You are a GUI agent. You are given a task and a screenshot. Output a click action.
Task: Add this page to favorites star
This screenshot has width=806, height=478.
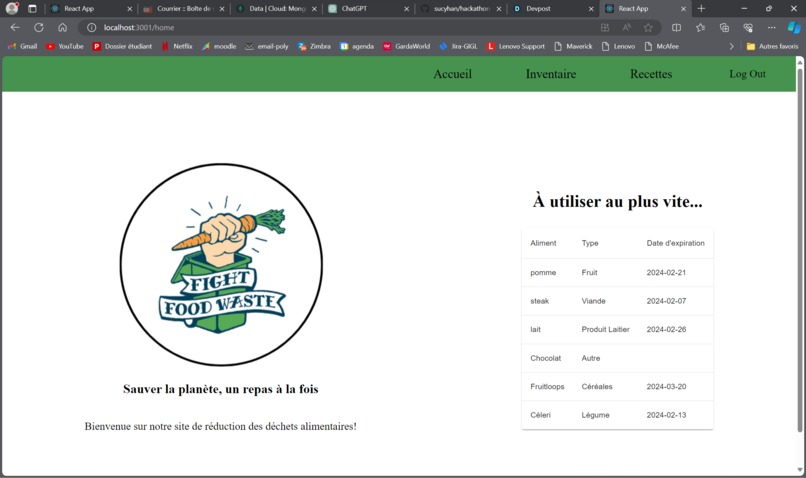[x=648, y=28]
